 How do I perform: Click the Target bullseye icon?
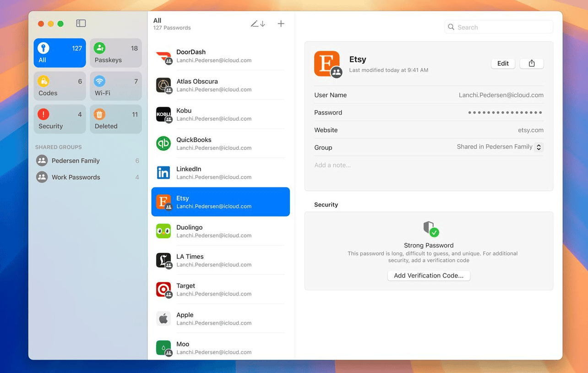(x=163, y=290)
